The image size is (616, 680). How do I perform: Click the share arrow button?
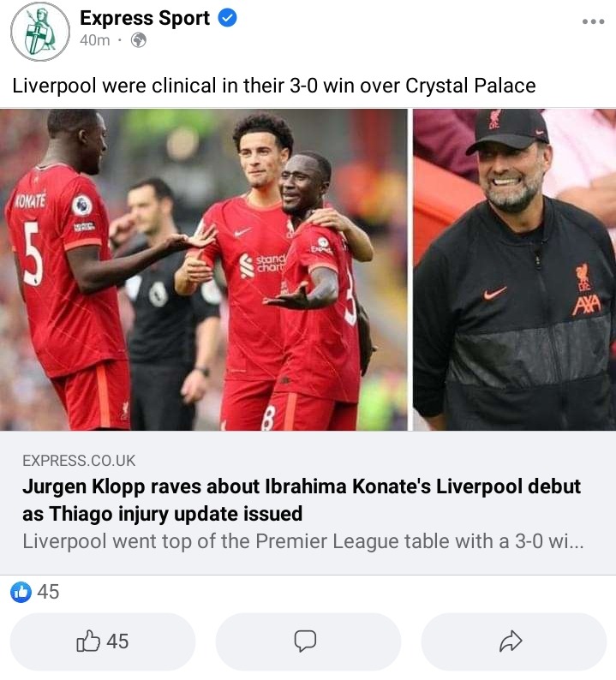coord(514,641)
